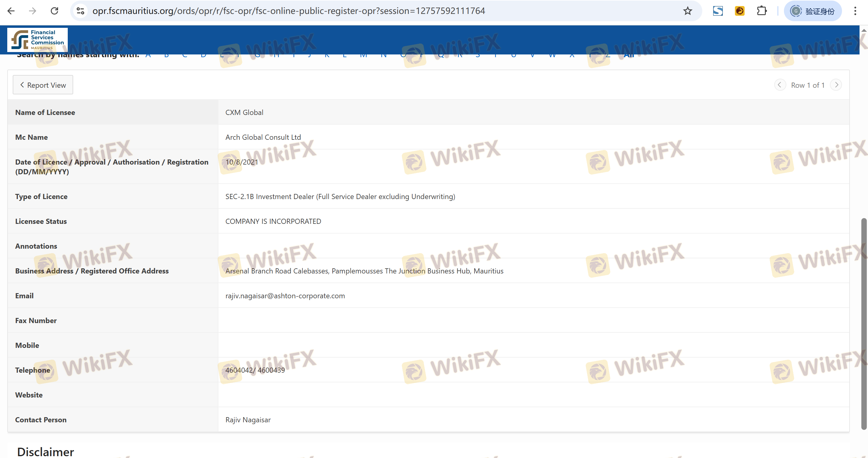Click the 'Licensee Status' label
This screenshot has height=458, width=868.
[x=41, y=221]
